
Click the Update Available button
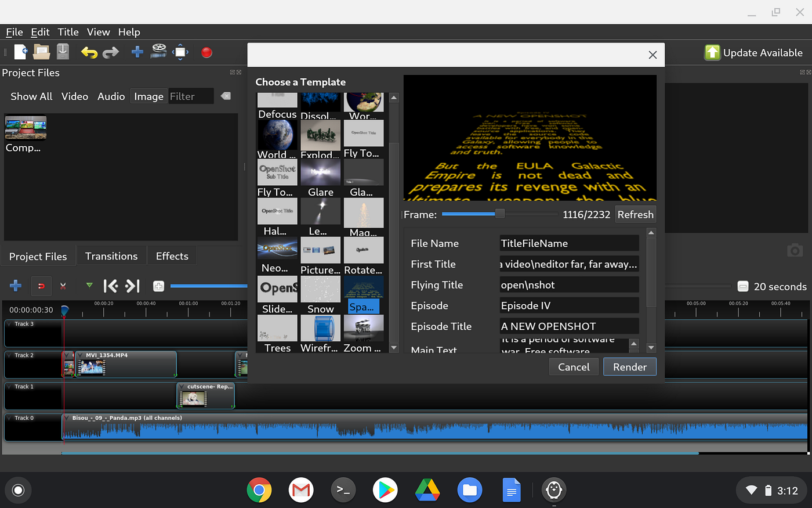pyautogui.click(x=754, y=53)
